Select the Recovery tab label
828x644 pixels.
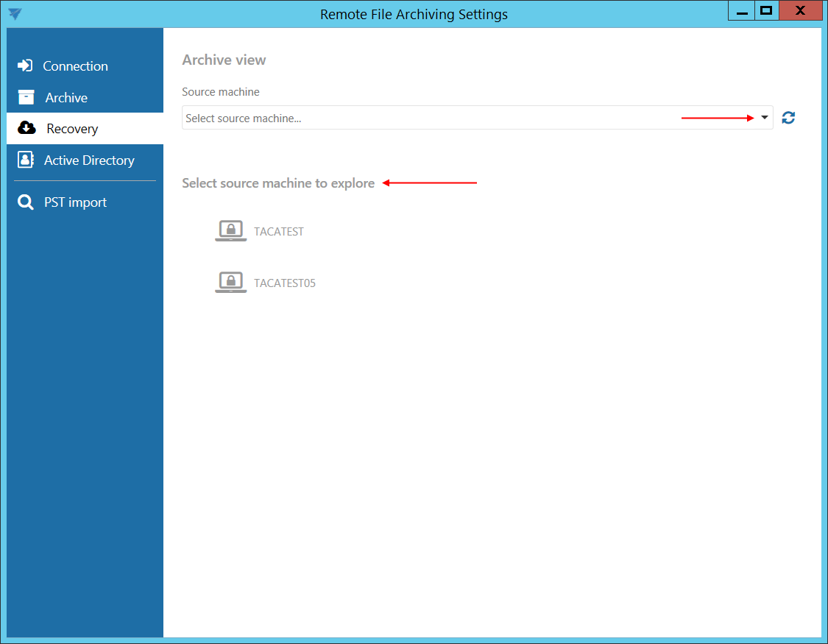coord(72,129)
